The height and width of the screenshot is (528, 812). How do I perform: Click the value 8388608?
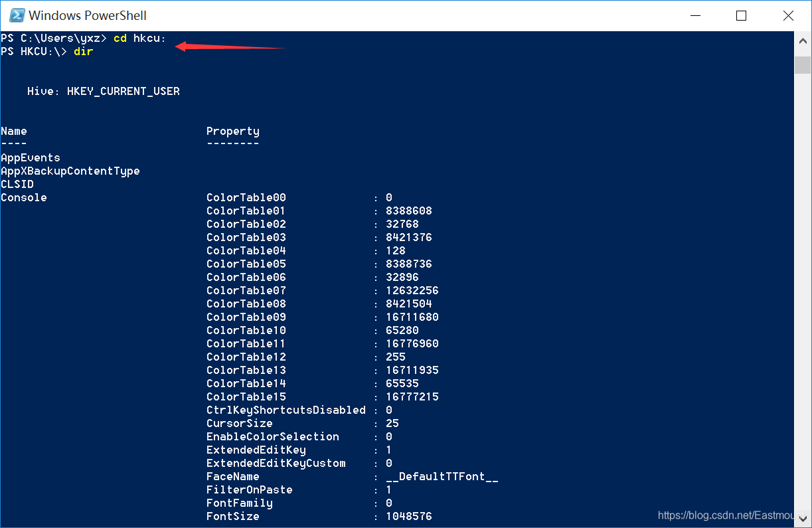coord(409,211)
